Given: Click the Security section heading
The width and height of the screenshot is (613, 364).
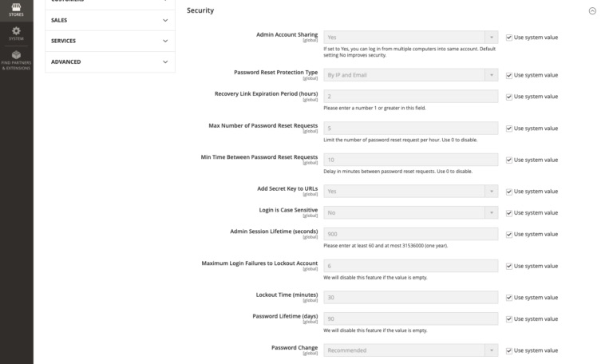Looking at the screenshot, I should point(200,10).
